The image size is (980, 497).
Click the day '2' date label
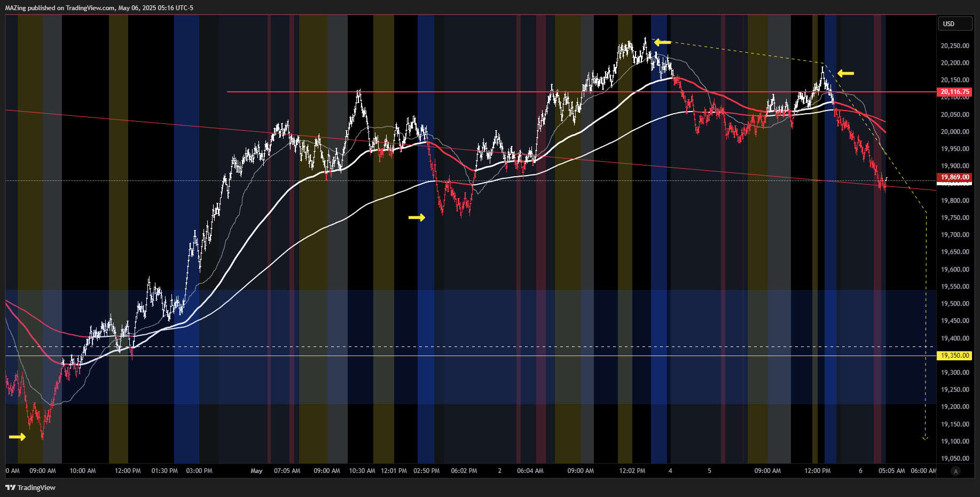coord(500,471)
